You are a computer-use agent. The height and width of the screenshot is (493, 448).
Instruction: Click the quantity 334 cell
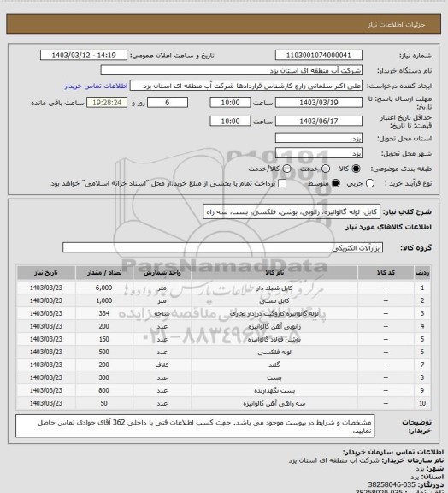click(104, 314)
